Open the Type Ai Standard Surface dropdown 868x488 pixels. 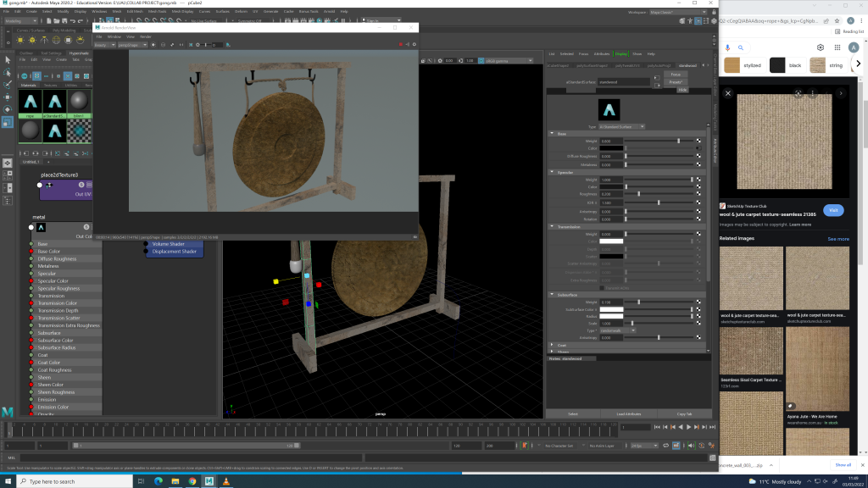click(x=621, y=127)
